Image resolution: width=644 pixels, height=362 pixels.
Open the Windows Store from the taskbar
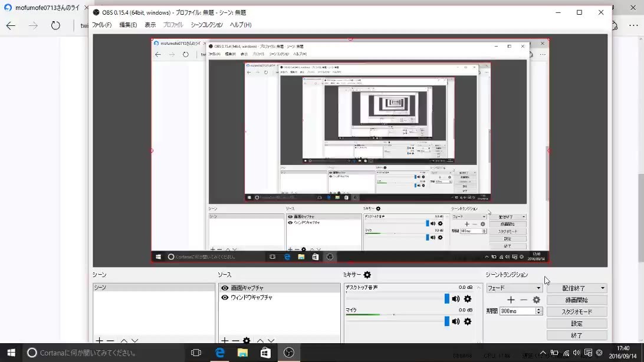coord(265,353)
